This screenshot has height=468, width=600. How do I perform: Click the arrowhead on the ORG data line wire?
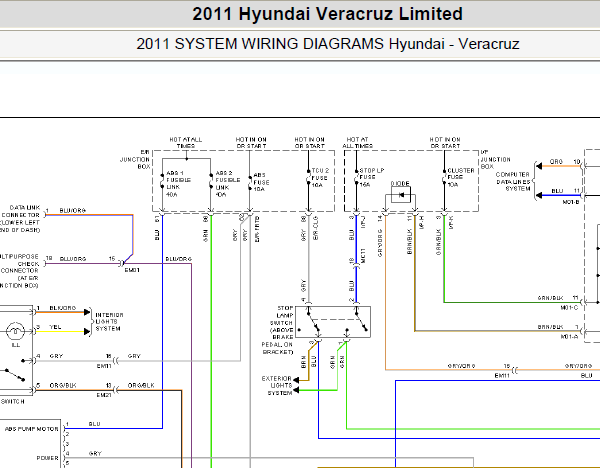coord(539,166)
